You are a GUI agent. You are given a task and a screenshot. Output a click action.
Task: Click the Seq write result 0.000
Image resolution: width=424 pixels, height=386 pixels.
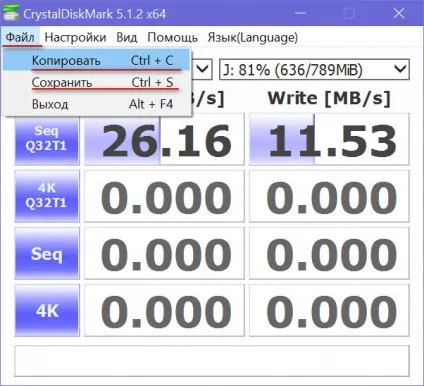(329, 253)
